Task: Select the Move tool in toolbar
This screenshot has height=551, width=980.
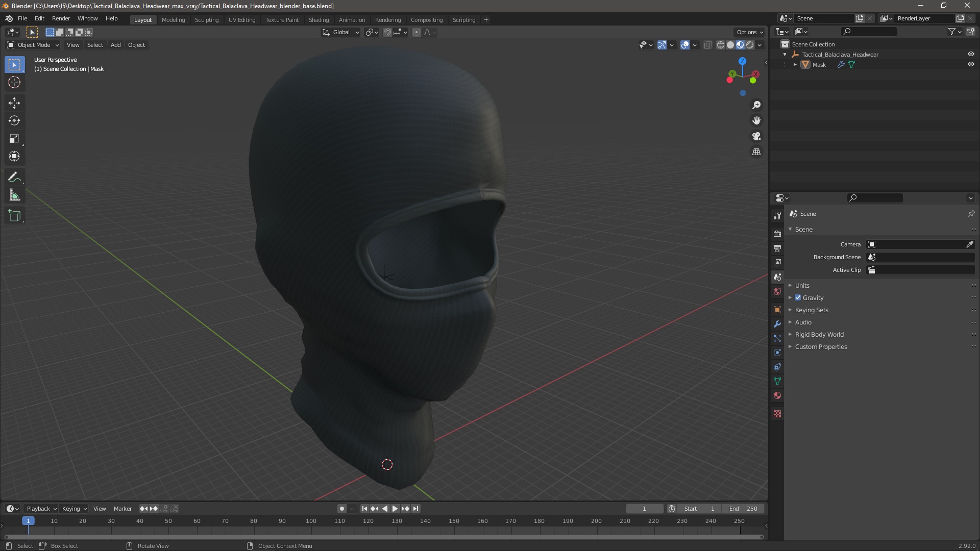Action: 14,103
